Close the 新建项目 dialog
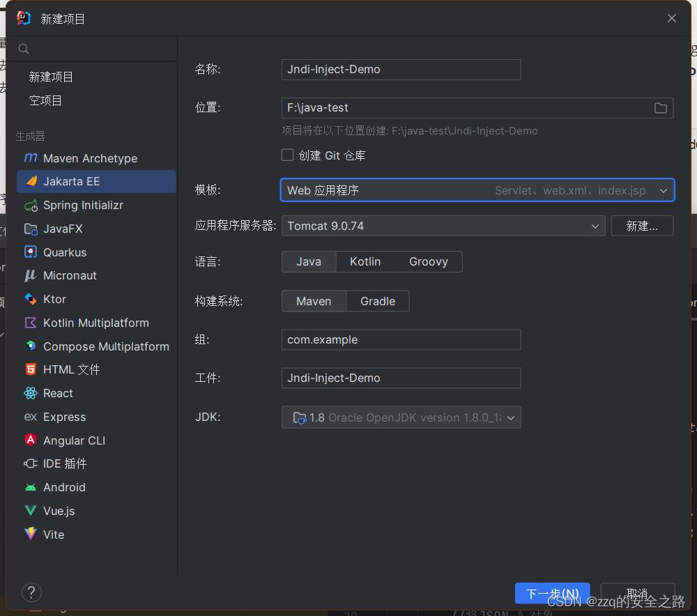This screenshot has height=616, width=697. point(672,18)
